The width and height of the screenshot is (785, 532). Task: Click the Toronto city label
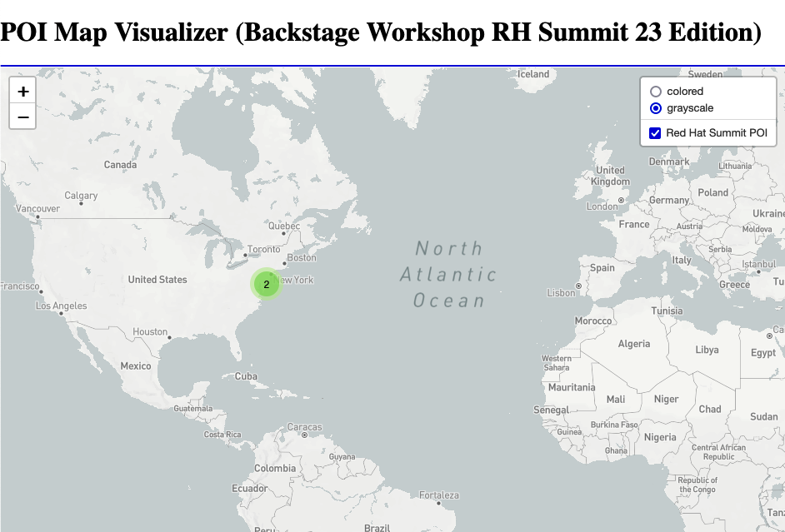pyautogui.click(x=264, y=249)
